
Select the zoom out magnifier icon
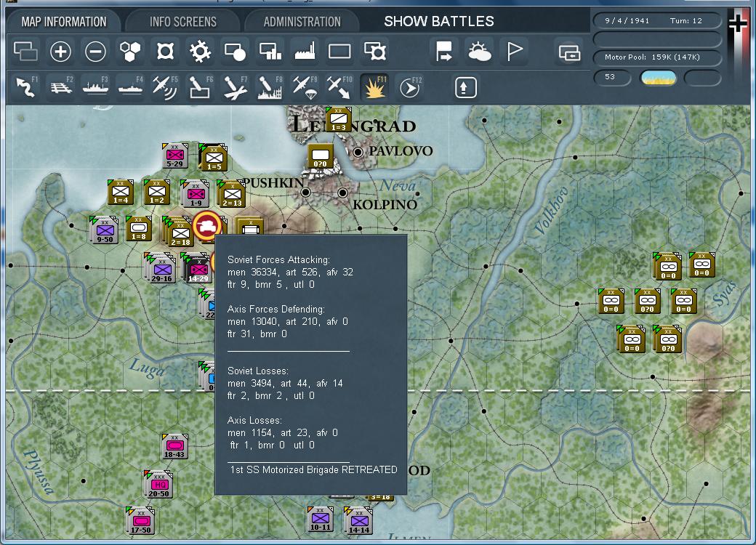[96, 52]
